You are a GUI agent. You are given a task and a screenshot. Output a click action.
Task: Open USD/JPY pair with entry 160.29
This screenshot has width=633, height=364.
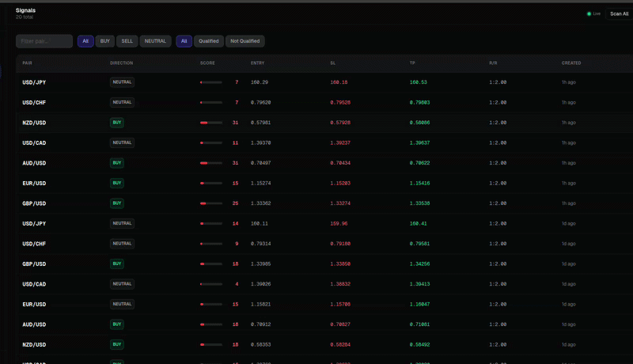click(34, 82)
